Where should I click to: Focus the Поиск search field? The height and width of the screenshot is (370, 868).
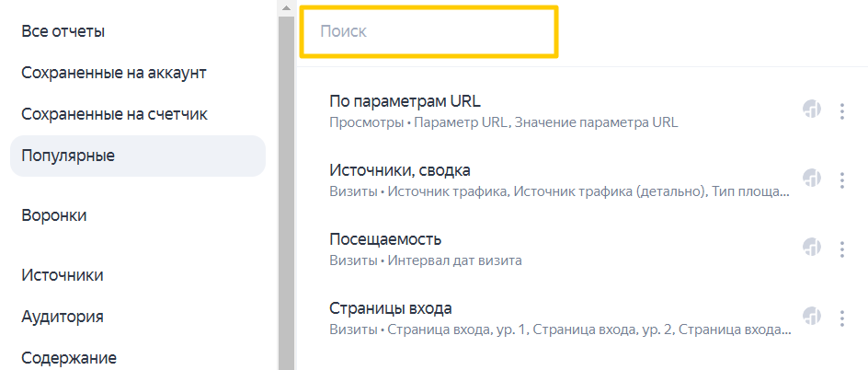[x=428, y=31]
